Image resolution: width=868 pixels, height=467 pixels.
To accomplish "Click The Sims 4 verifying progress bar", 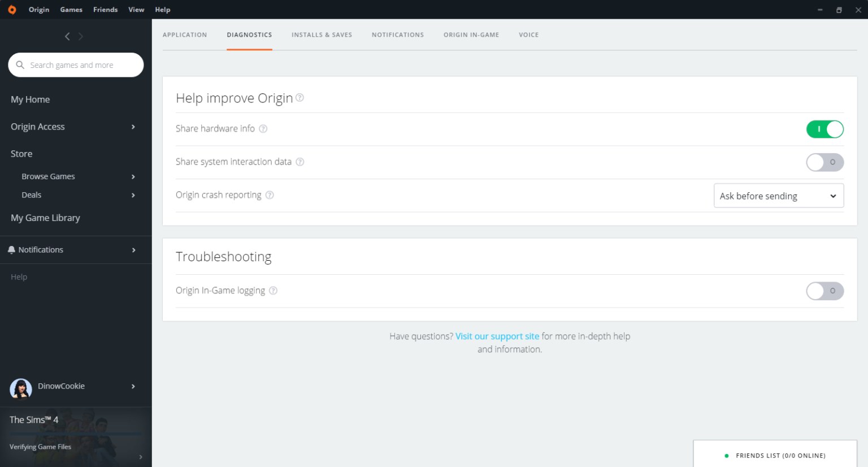I will (76, 434).
